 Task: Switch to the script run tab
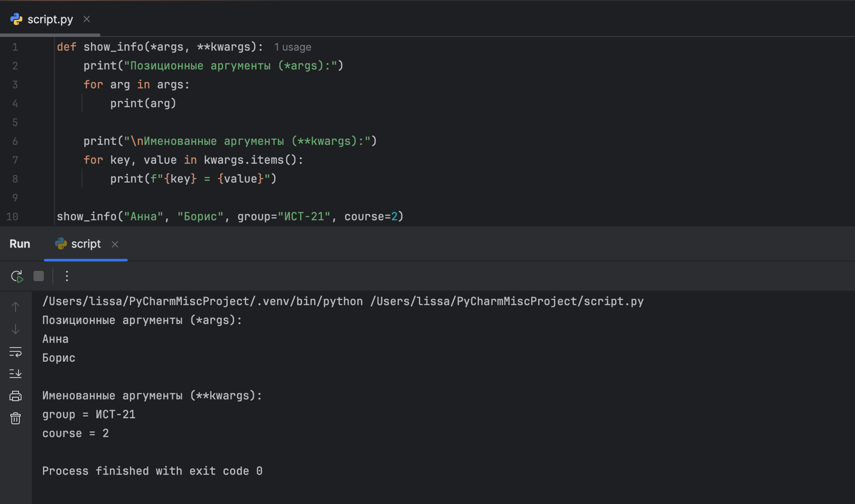(86, 244)
